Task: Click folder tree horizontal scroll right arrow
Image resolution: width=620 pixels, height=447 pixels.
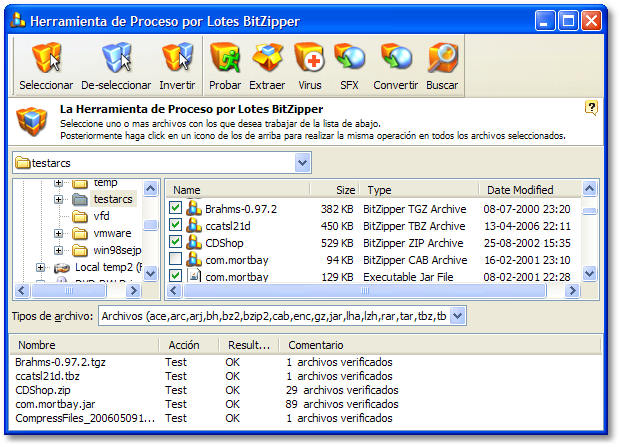Action: [x=133, y=291]
